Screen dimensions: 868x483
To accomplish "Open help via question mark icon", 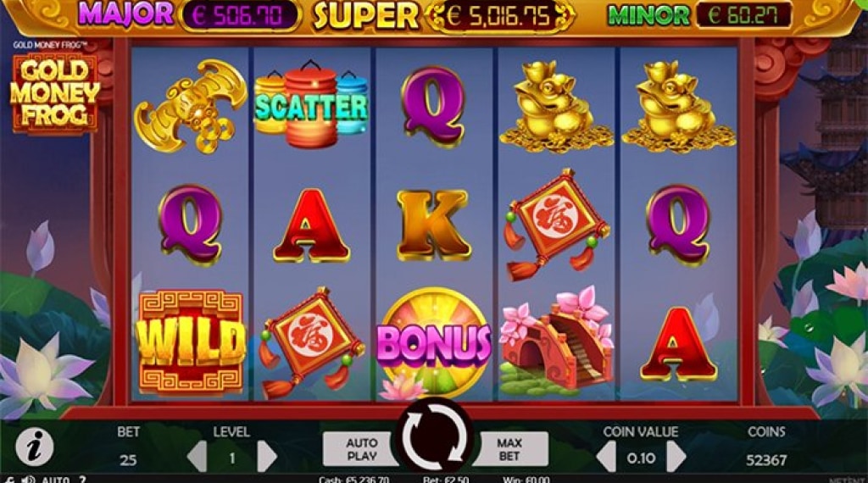I will pos(82,479).
